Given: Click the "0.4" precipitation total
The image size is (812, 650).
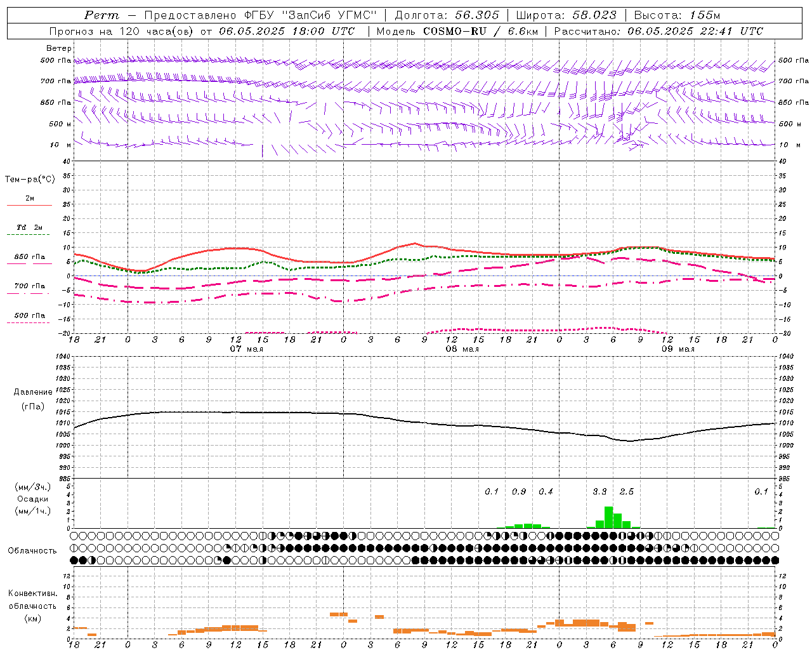Looking at the screenshot, I should click(x=546, y=491).
